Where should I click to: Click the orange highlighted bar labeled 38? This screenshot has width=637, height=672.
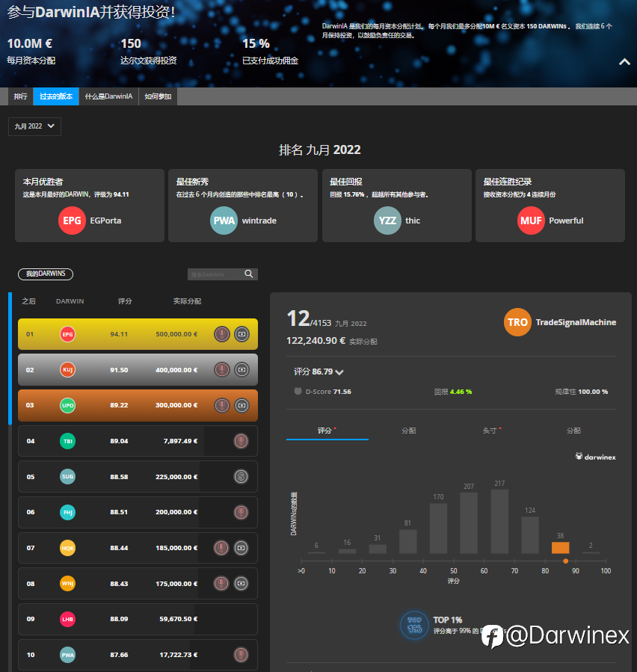(x=560, y=548)
